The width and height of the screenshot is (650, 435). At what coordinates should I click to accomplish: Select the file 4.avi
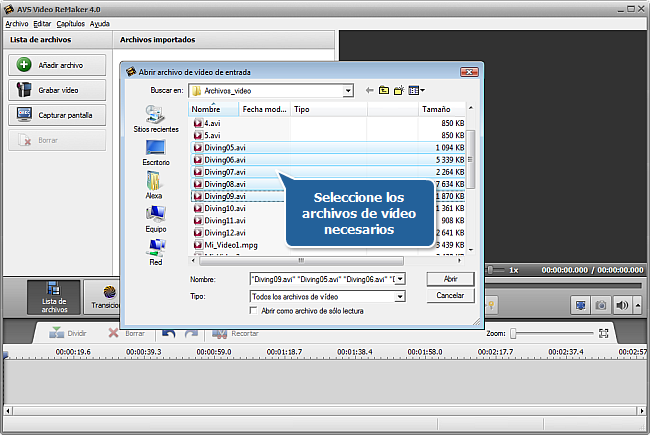click(x=327, y=123)
